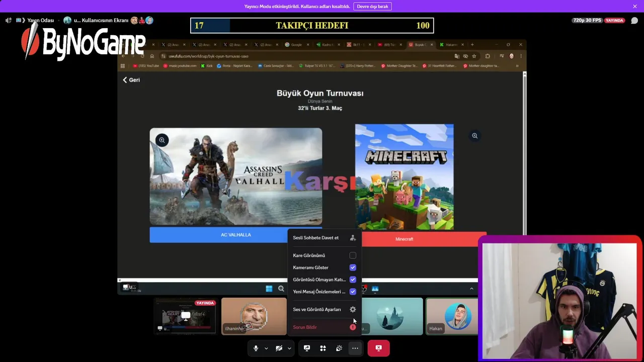The height and width of the screenshot is (362, 644).
Task: Uncheck Görüntüsü Olmayan Katı... option
Action: point(353,280)
